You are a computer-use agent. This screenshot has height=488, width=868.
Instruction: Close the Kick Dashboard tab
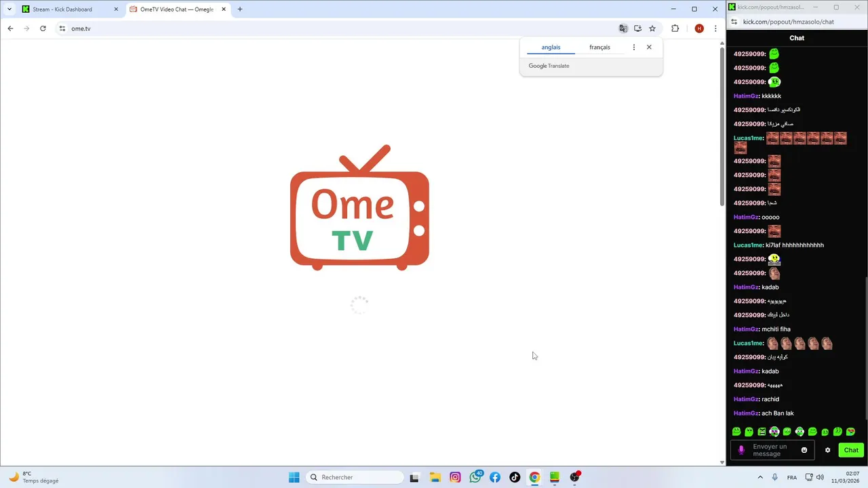point(116,9)
